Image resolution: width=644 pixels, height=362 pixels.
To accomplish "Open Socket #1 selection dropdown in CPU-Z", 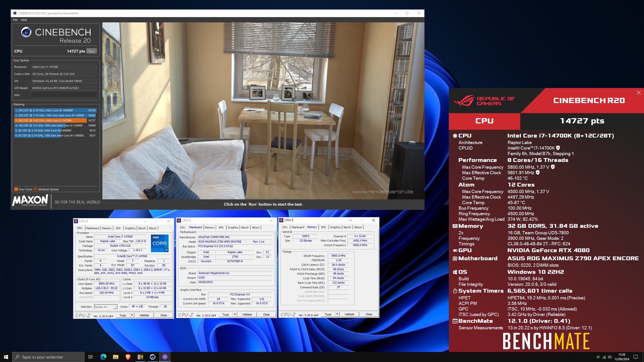I will [106, 307].
